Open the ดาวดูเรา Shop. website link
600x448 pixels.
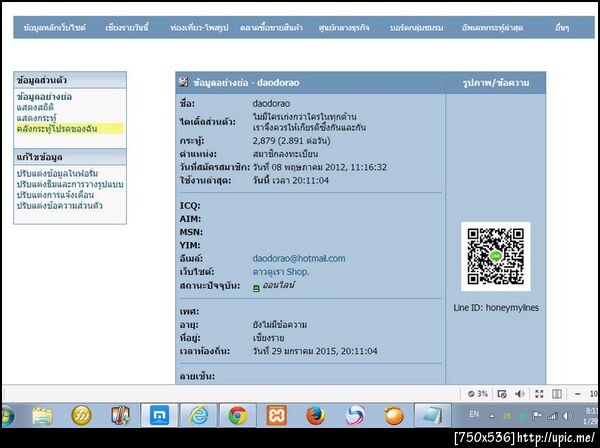(x=281, y=272)
